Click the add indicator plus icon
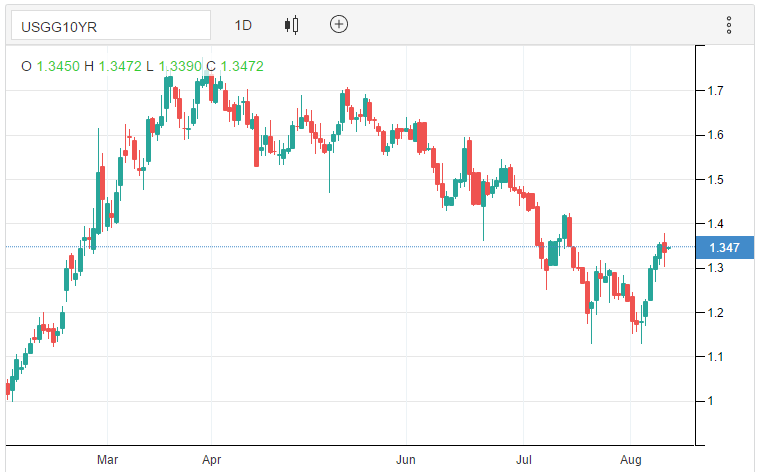This screenshot has height=472, width=759. pyautogui.click(x=339, y=25)
